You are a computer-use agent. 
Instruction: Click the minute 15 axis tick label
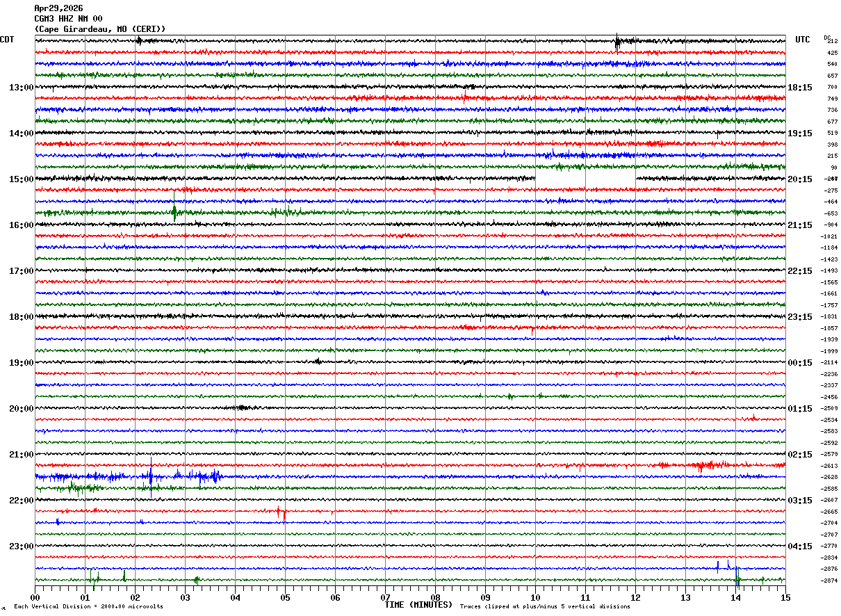click(785, 597)
